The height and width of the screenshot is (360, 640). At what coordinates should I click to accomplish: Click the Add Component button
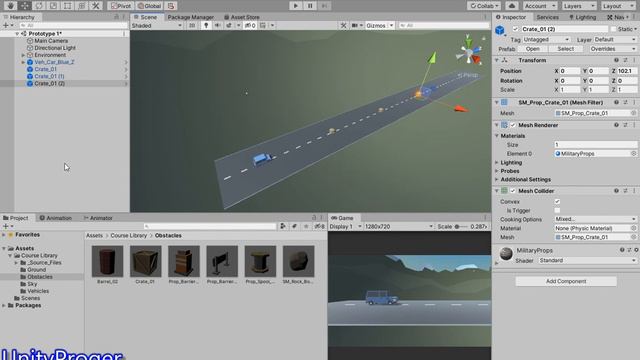pyautogui.click(x=566, y=281)
